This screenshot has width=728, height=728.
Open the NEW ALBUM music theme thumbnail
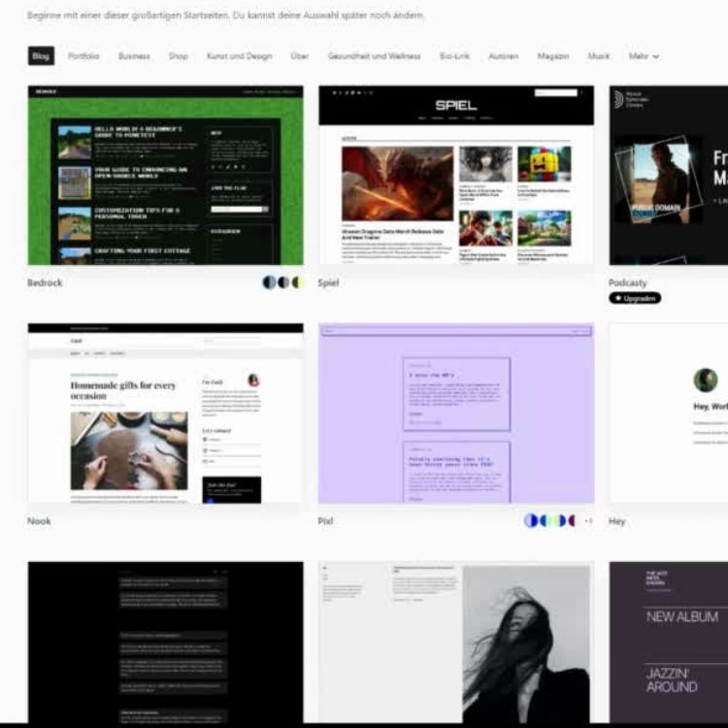669,643
